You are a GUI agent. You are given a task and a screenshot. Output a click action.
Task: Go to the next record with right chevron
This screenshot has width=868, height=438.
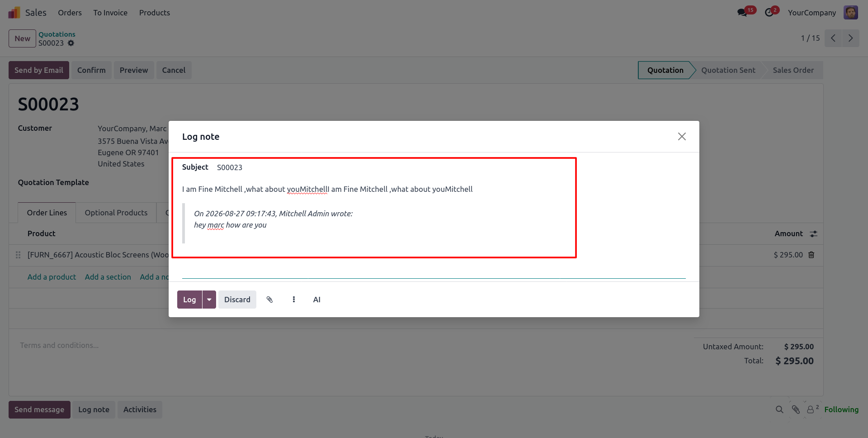click(851, 38)
